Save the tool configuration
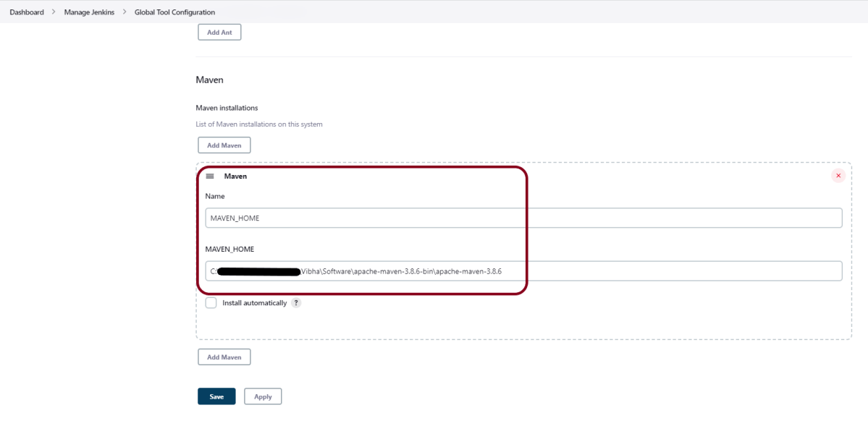 216,396
